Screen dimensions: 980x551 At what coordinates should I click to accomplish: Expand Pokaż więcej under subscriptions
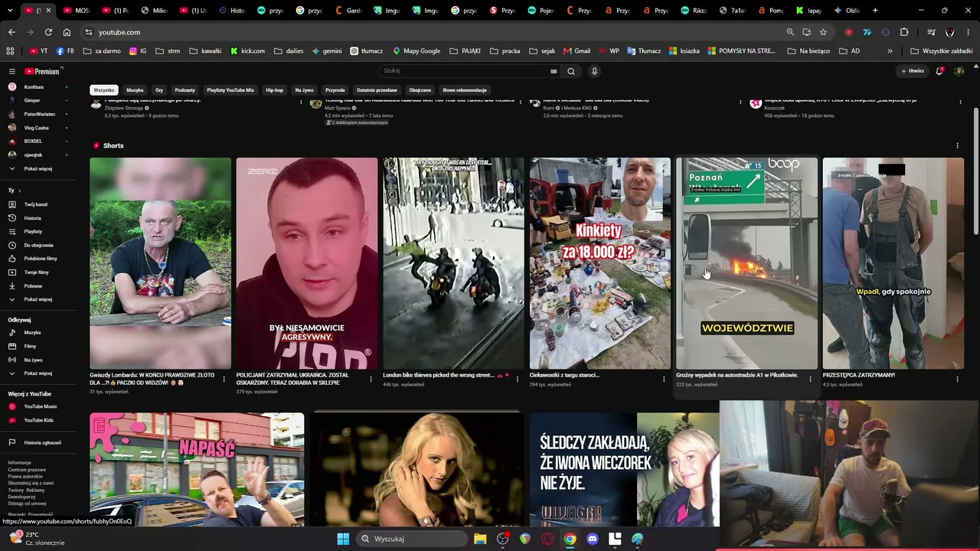coord(36,168)
